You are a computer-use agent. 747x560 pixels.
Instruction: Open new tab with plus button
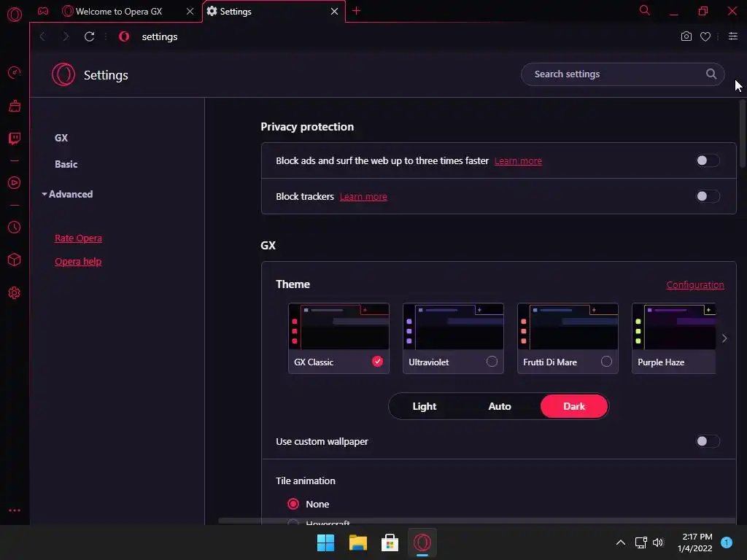[x=356, y=11]
